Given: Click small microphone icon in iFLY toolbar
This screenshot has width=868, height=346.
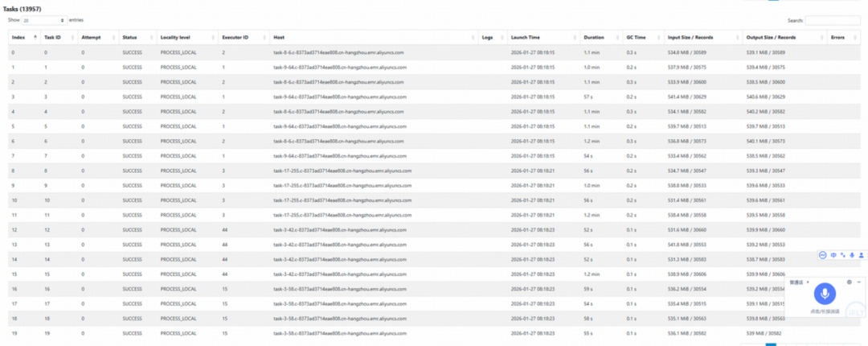Looking at the screenshot, I should pyautogui.click(x=853, y=255).
